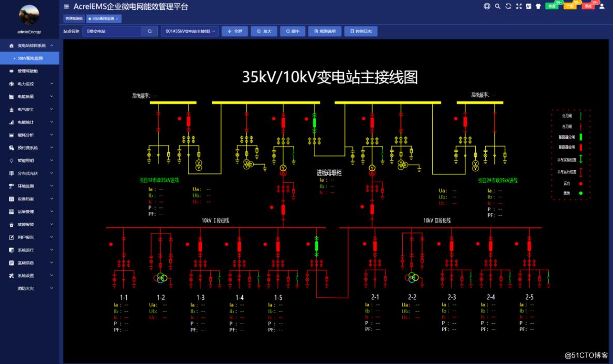Click the 引自2#市政35kV进线 label
Viewport: 613px width, 364px height.
(x=498, y=180)
